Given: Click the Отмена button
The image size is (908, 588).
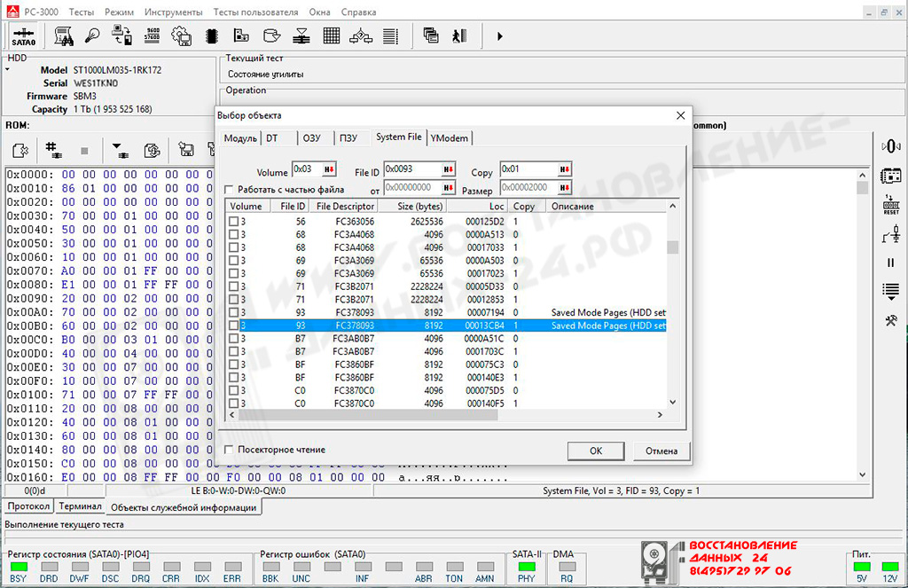Looking at the screenshot, I should coord(661,451).
